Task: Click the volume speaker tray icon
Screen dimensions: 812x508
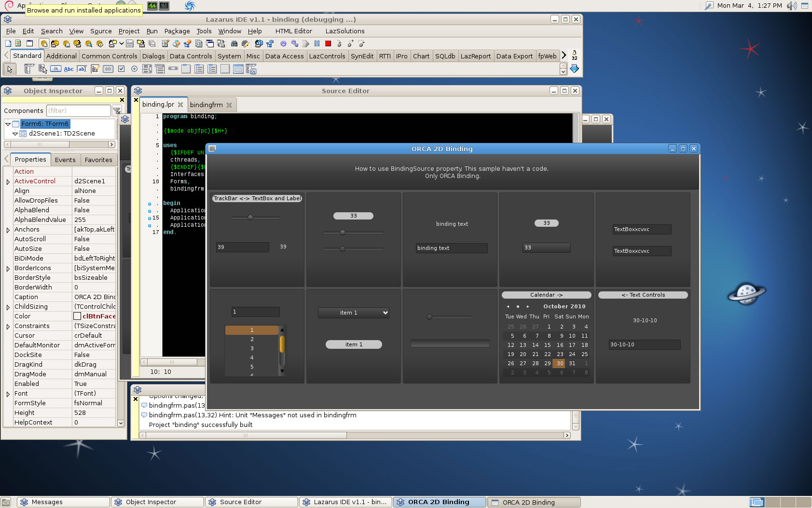Action: click(791, 6)
